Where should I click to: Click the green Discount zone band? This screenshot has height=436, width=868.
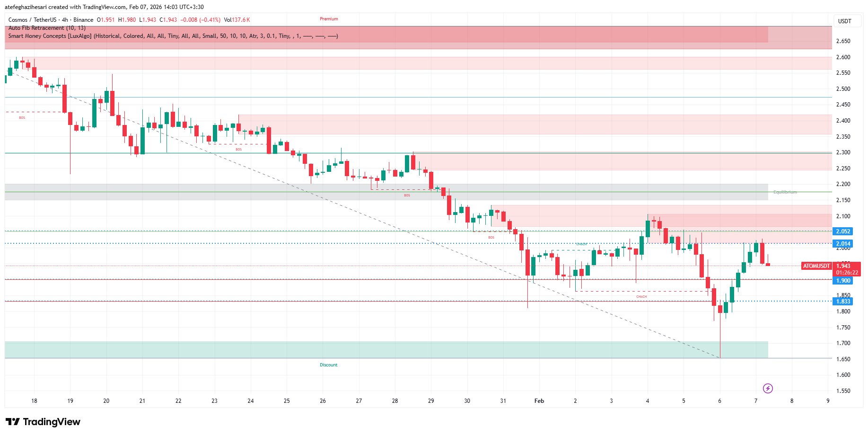pos(378,350)
